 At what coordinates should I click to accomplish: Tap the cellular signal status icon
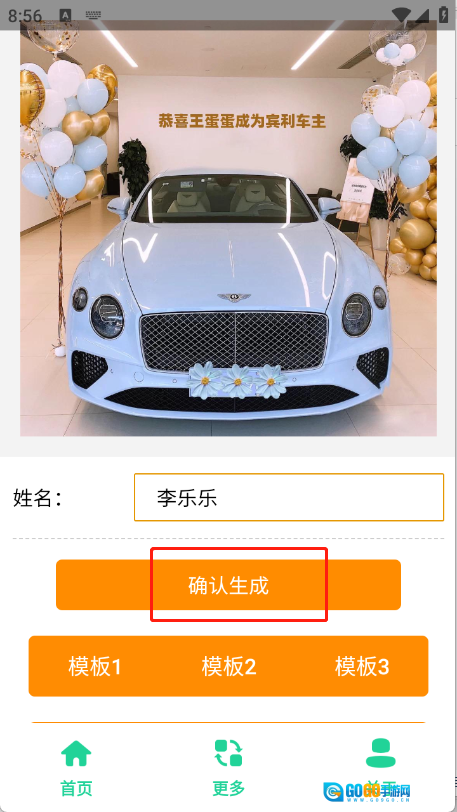pos(422,15)
